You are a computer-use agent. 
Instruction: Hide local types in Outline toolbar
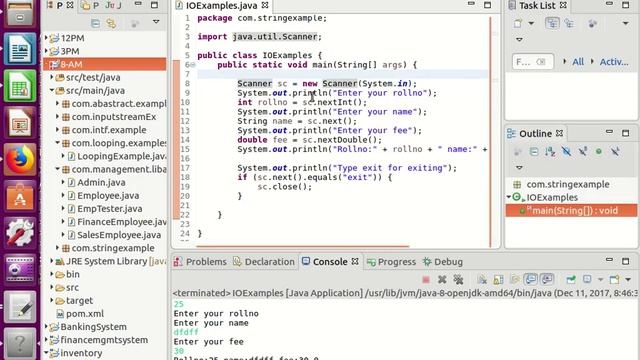615,152
